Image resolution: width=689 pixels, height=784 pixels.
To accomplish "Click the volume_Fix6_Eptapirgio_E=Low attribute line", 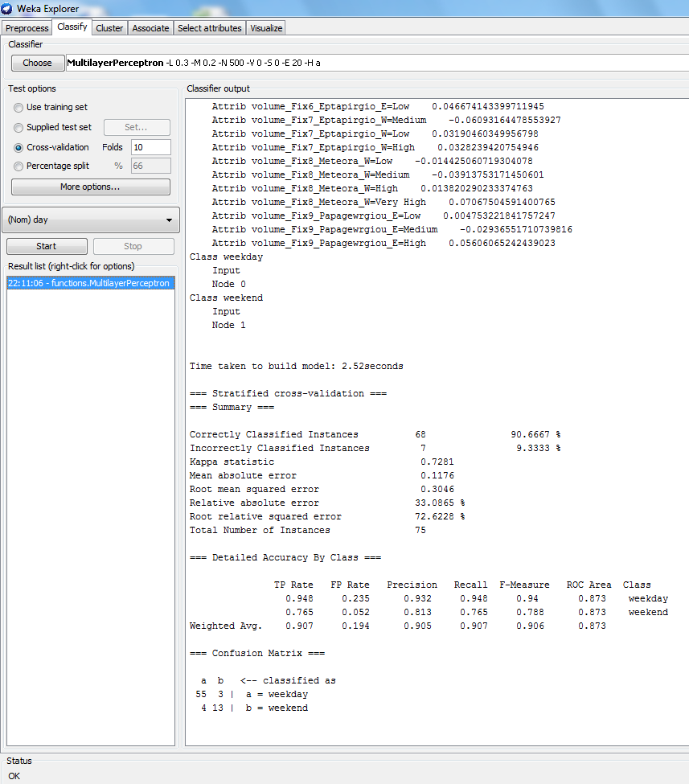I will pos(378,106).
